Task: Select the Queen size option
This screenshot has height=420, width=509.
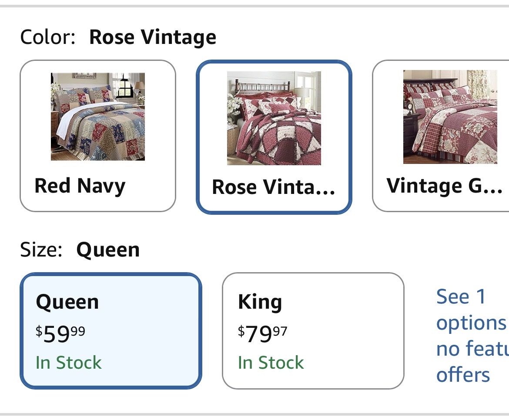Action: pos(111,330)
